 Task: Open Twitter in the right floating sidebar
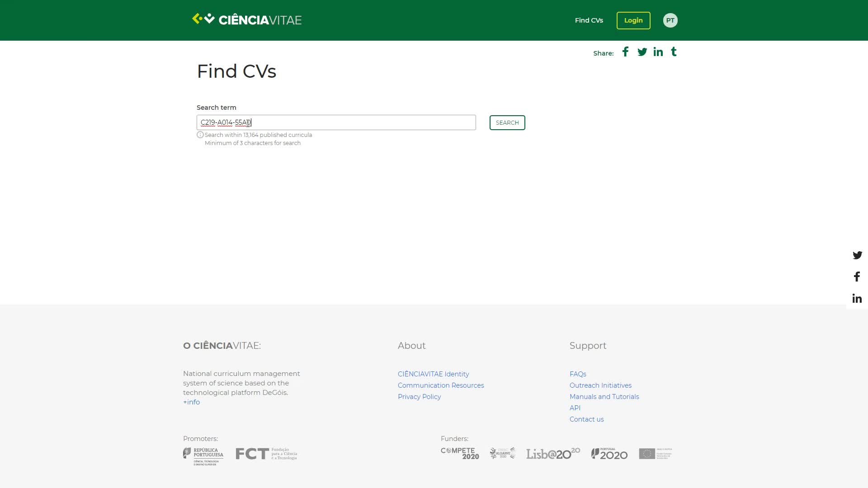[x=857, y=255]
